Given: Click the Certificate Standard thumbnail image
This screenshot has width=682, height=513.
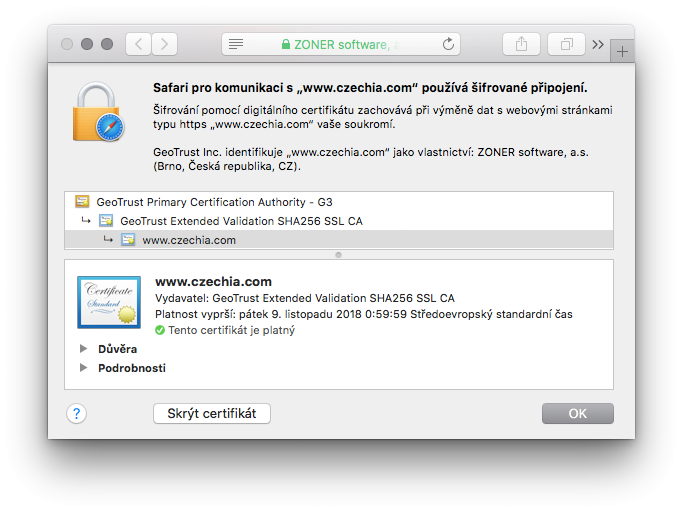Looking at the screenshot, I should pyautogui.click(x=109, y=302).
